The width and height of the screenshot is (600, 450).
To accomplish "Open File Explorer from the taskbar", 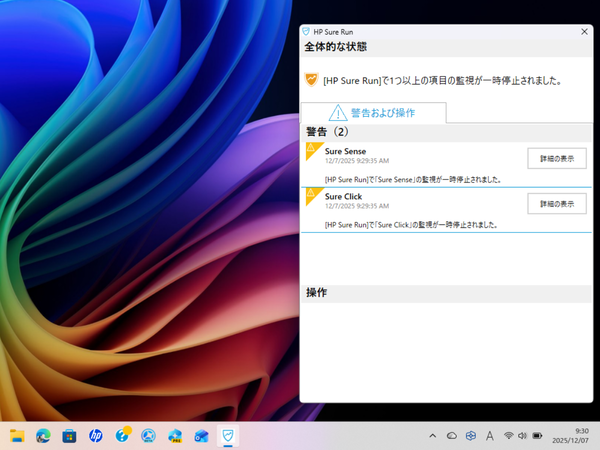I will coord(17,435).
